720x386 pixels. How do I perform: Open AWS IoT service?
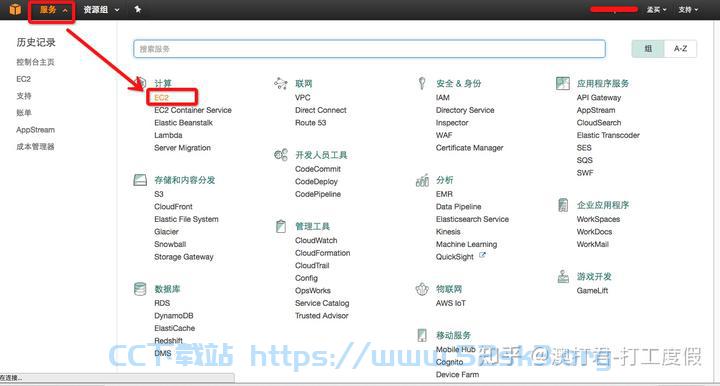450,303
